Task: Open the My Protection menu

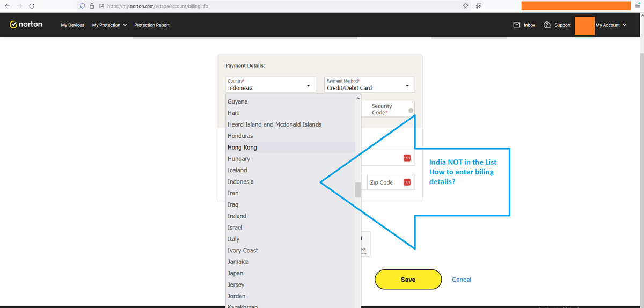Action: coord(109,25)
